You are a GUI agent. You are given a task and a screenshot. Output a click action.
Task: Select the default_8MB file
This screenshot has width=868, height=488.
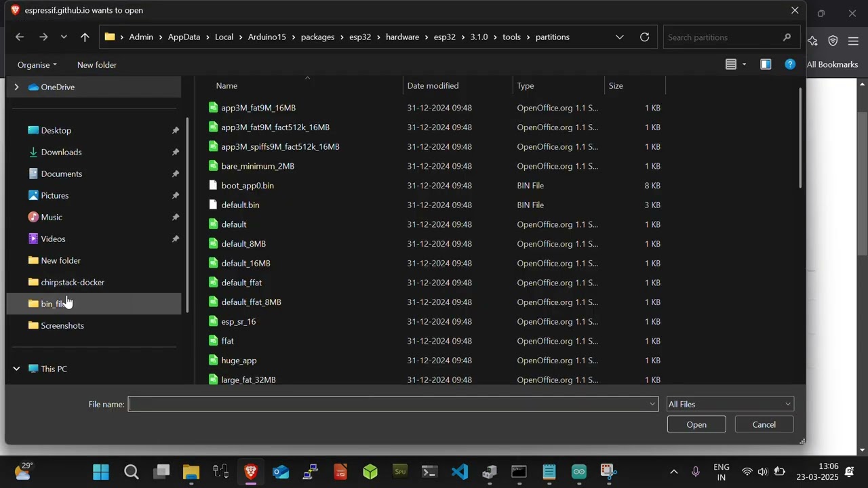243,244
